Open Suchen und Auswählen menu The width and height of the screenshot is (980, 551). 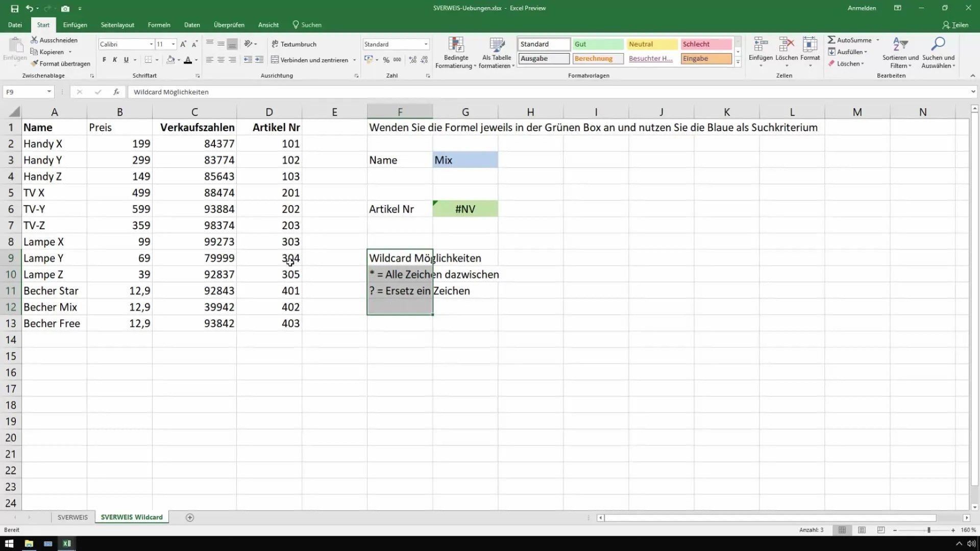click(938, 53)
